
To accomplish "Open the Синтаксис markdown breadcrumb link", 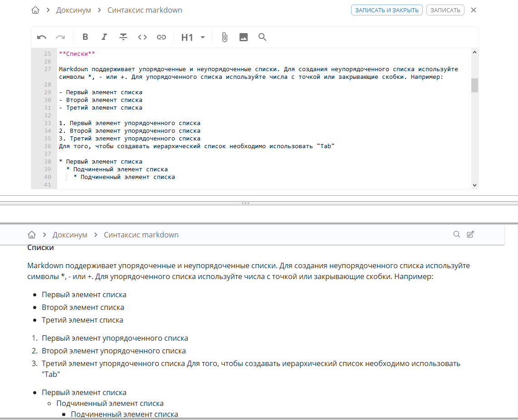I will click(x=145, y=10).
